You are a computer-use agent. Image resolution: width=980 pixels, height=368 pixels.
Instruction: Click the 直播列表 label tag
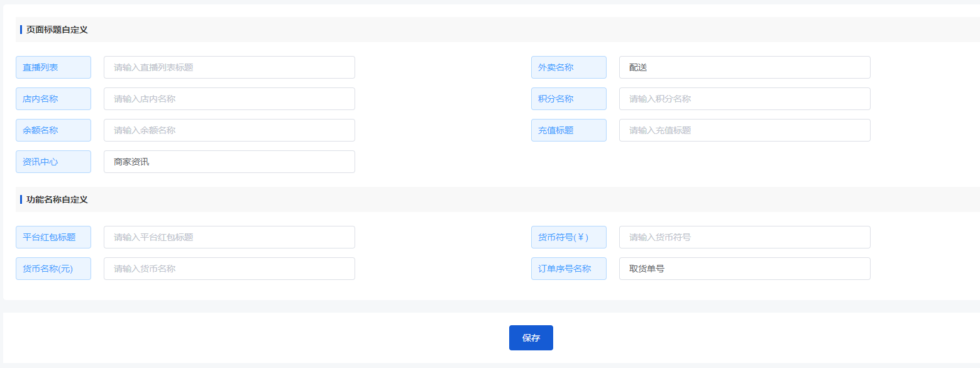pyautogui.click(x=53, y=67)
